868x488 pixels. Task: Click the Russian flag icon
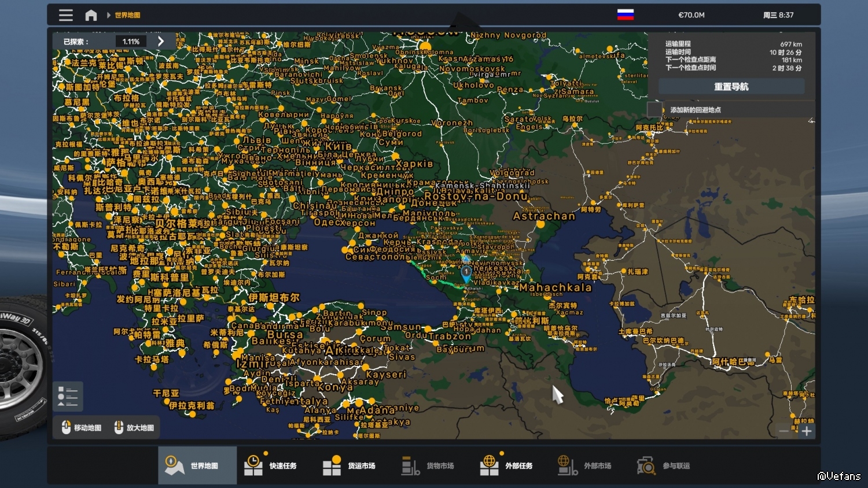(x=626, y=15)
